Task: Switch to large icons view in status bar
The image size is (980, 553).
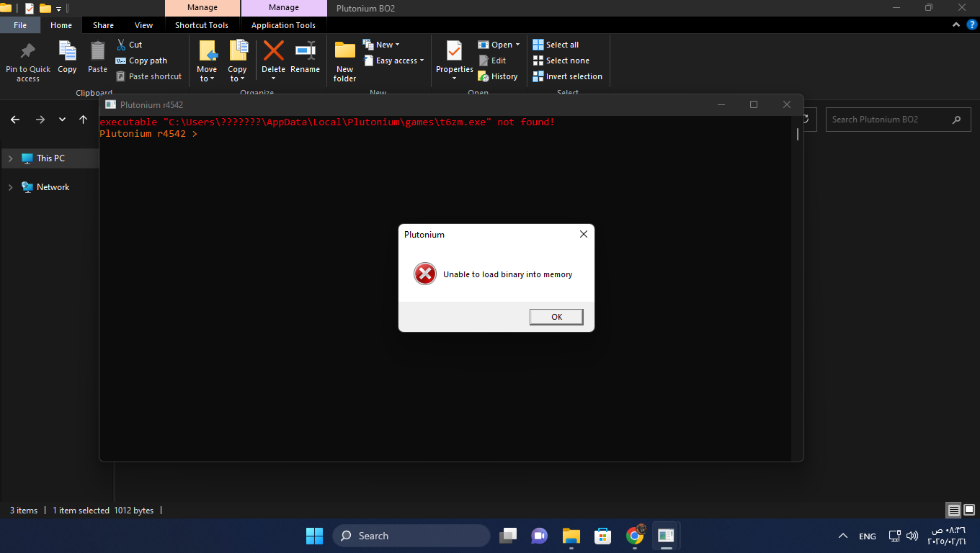Action: [968, 511]
